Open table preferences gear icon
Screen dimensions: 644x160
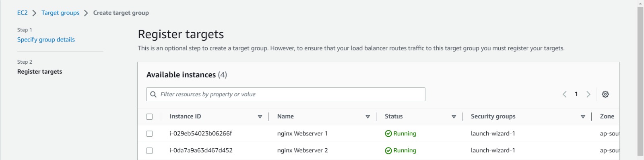[x=605, y=94]
